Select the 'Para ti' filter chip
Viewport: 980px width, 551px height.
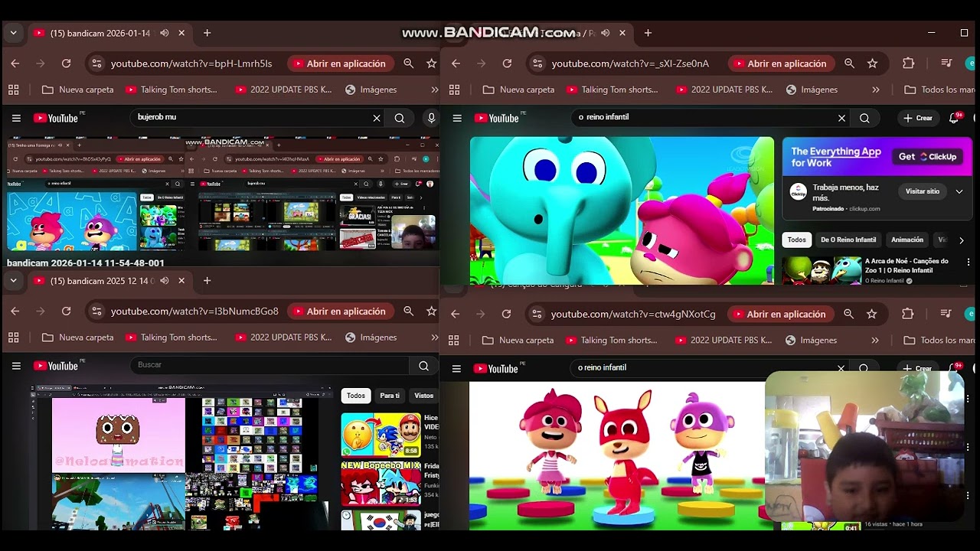click(x=390, y=396)
